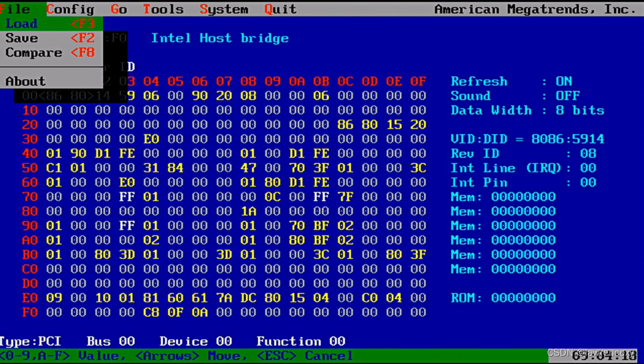Screen dimensions: 644x364
Task: Select byte 7A in row E0
Action: 224,298
